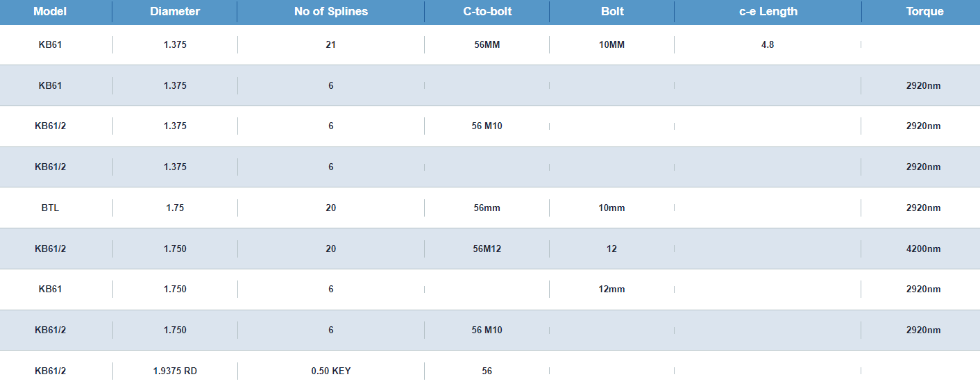Click the 56M12 C-to-bolt cell
This screenshot has height=386, width=980.
click(x=487, y=249)
